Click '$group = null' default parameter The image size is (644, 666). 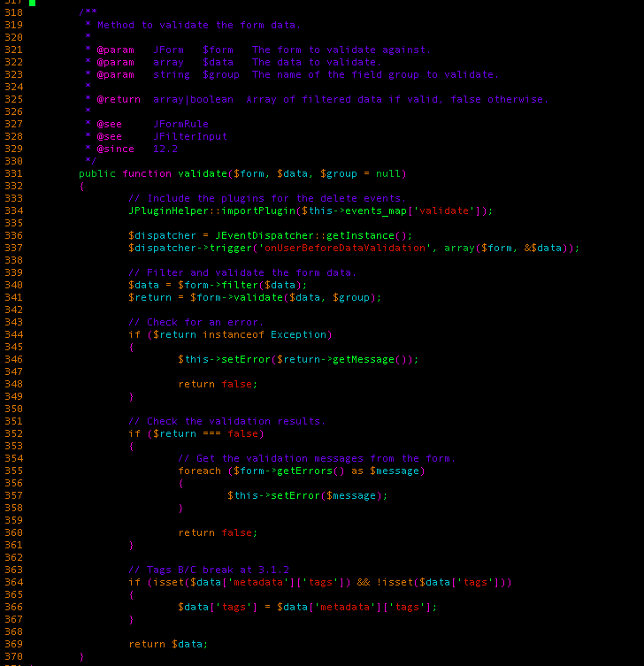(x=360, y=173)
